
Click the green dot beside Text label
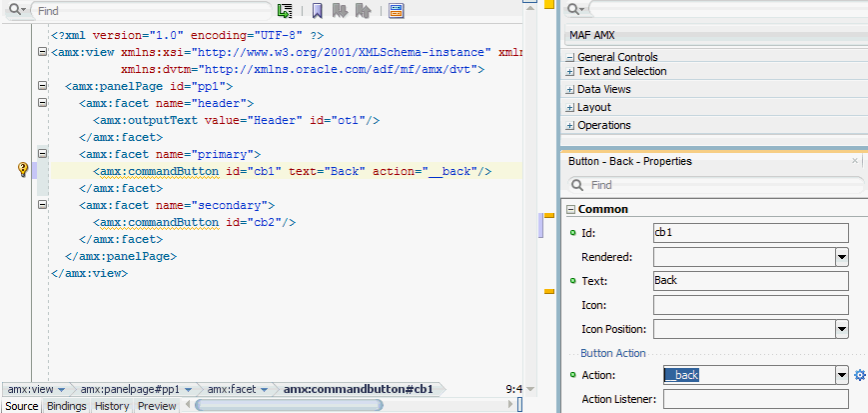pyautogui.click(x=573, y=281)
